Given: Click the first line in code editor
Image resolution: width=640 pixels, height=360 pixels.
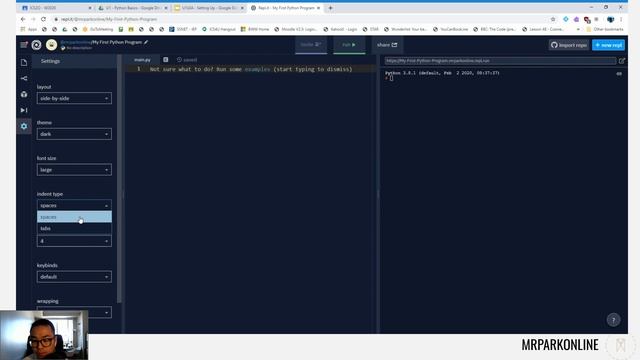Looking at the screenshot, I should (x=251, y=69).
